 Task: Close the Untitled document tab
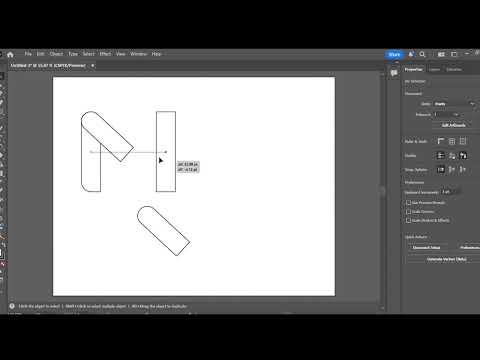93,66
